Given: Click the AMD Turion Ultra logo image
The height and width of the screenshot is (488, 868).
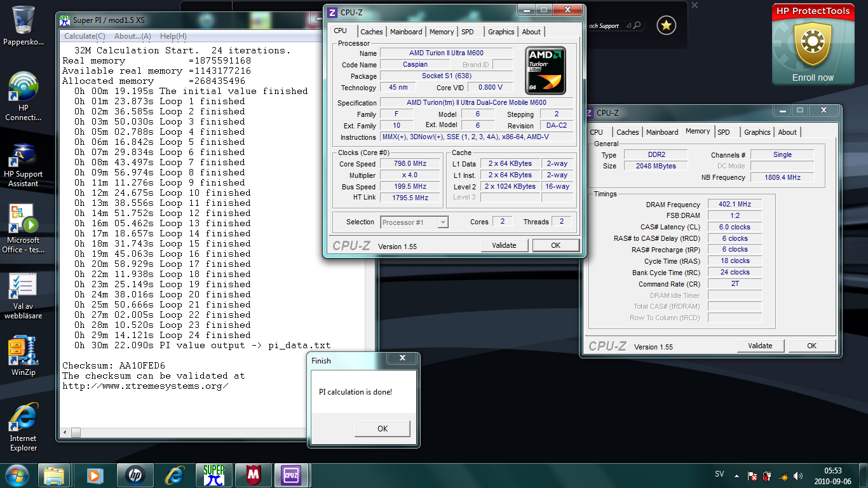Looking at the screenshot, I should (545, 71).
